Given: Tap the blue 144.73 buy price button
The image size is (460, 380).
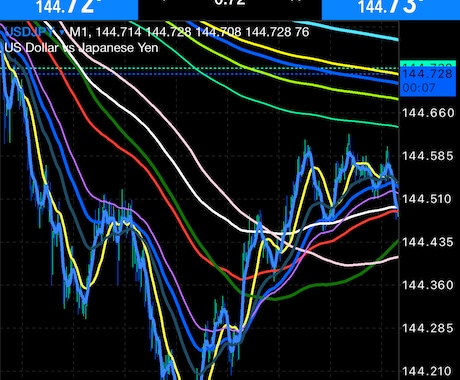Looking at the screenshot, I should click(391, 9).
